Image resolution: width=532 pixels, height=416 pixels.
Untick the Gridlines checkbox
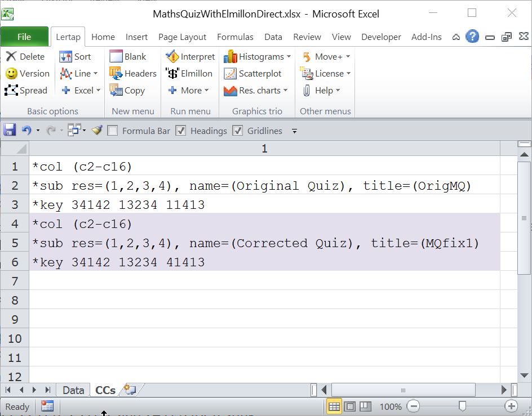[237, 131]
